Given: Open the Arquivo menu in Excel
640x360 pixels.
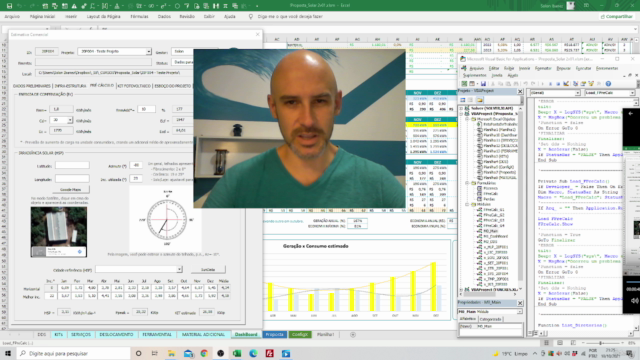Looking at the screenshot, I should 12,17.
